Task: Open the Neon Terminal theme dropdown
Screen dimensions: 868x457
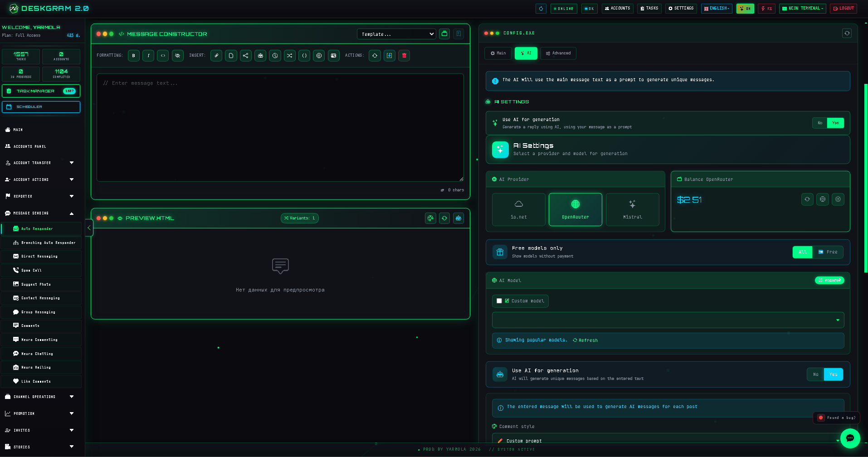Action: pyautogui.click(x=803, y=9)
